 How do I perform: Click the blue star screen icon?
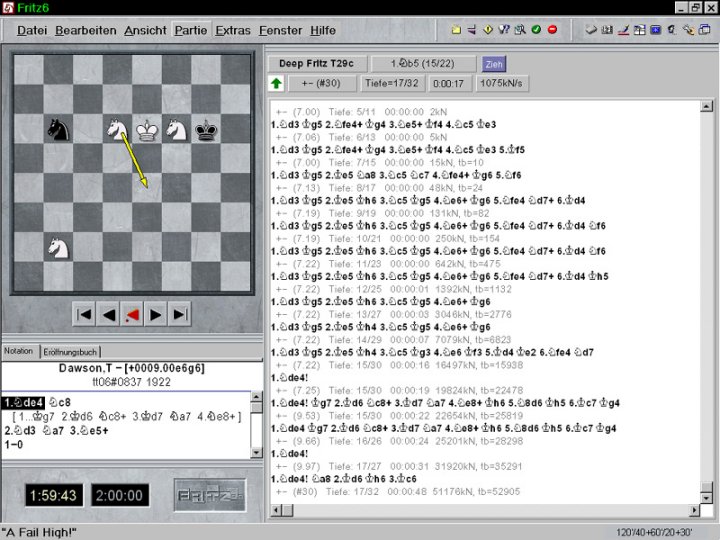coord(656,30)
